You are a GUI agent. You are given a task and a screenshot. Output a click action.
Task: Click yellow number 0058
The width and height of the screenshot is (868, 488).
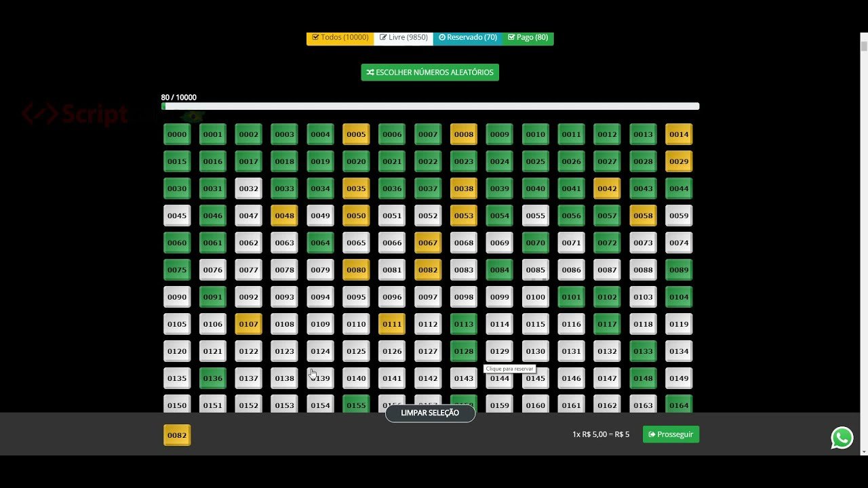[x=643, y=216]
